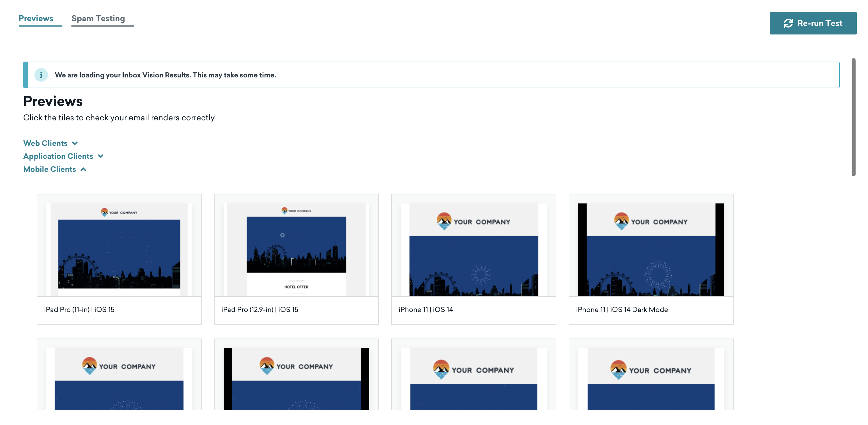Click the vertical scrollbar on the right
This screenshot has height=425, width=868.
click(853, 117)
